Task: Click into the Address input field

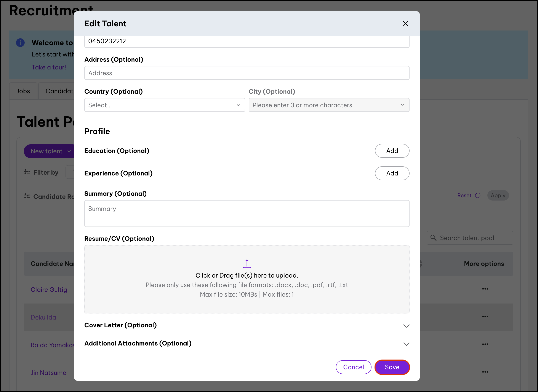Action: (247, 73)
